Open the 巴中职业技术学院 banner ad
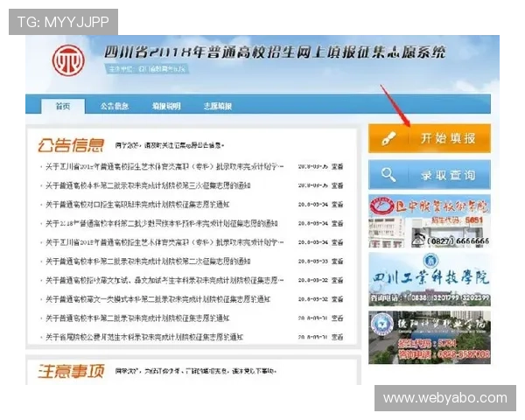This screenshot has width=525, height=420. (430, 221)
